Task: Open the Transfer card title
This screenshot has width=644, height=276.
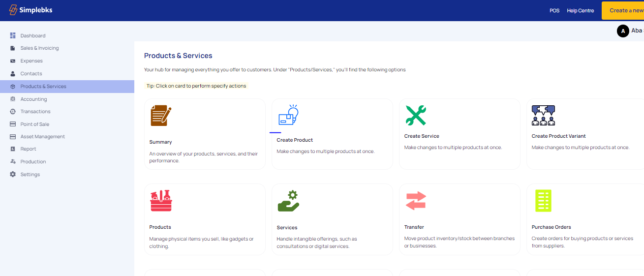Action: (414, 227)
